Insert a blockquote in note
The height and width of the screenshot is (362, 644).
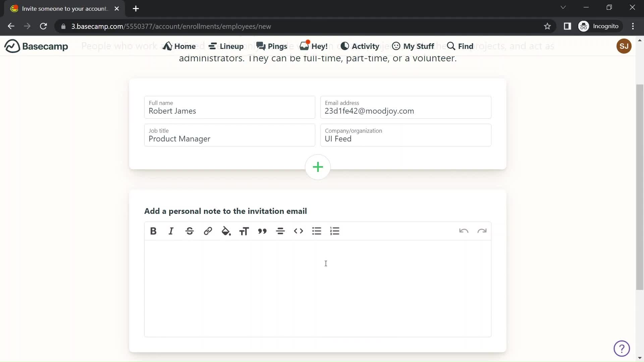click(x=262, y=231)
